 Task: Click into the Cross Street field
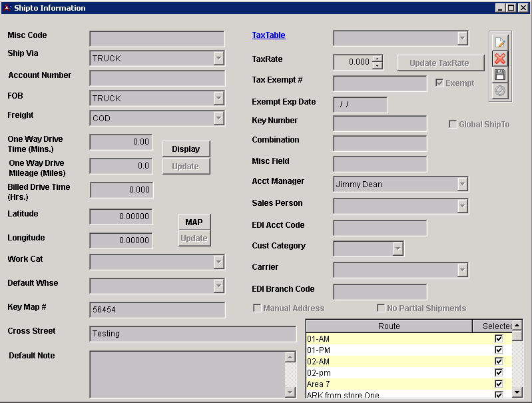192,334
